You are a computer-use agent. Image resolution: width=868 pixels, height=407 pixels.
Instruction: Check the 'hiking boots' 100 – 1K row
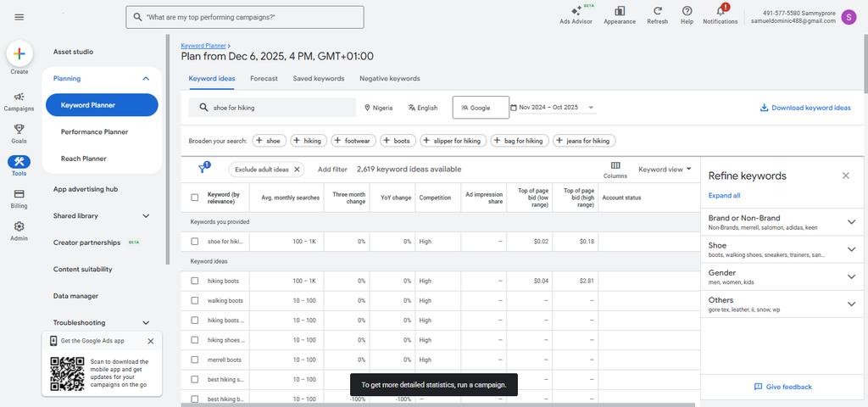click(194, 281)
